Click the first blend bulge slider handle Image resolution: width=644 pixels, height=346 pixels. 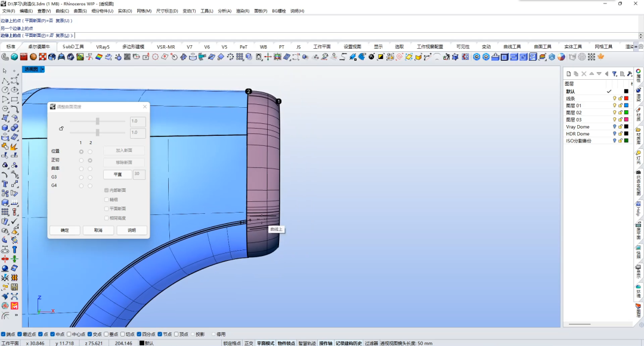tap(97, 121)
